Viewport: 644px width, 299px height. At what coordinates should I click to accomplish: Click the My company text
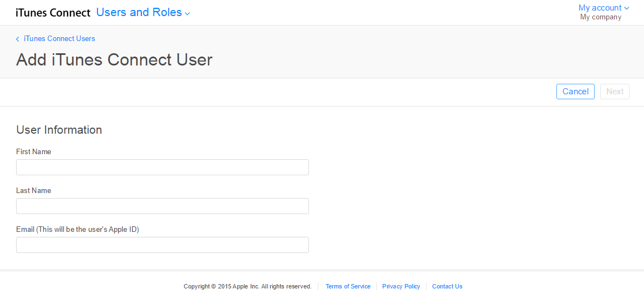pyautogui.click(x=600, y=17)
